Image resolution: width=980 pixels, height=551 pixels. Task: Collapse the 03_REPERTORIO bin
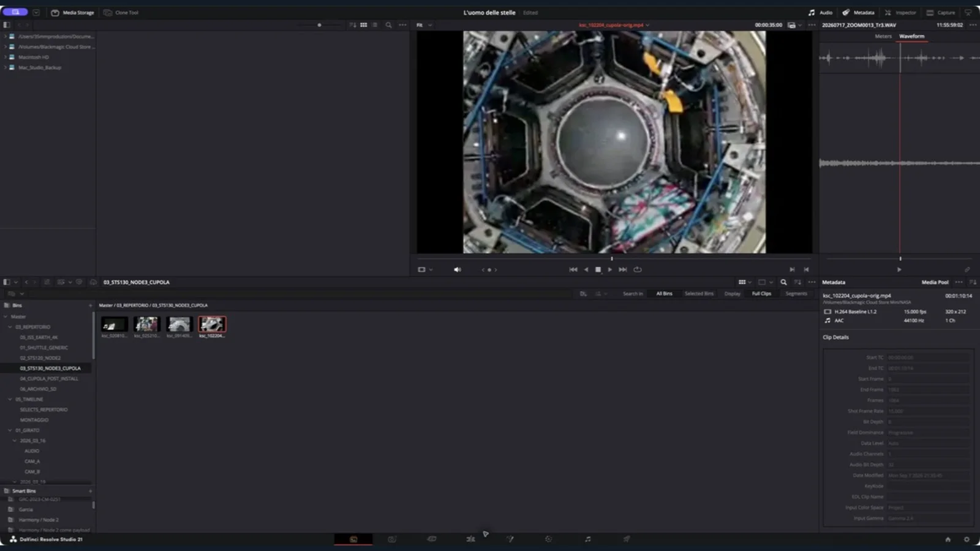[10, 327]
